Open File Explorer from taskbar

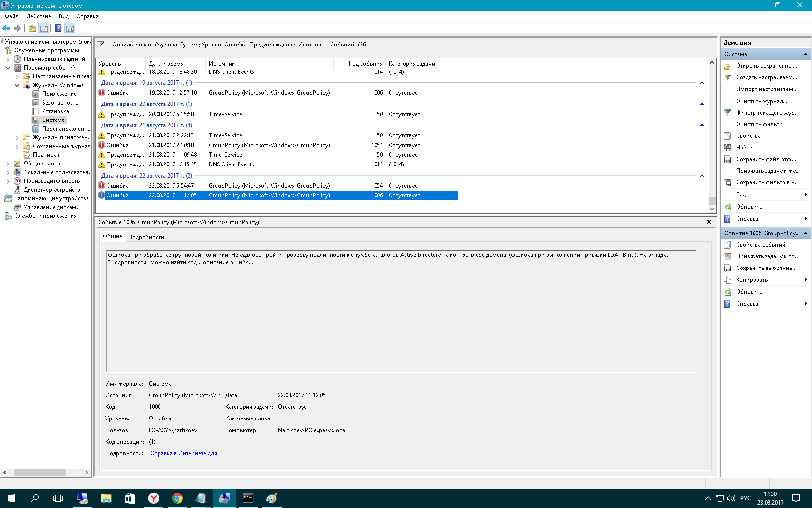(x=106, y=498)
